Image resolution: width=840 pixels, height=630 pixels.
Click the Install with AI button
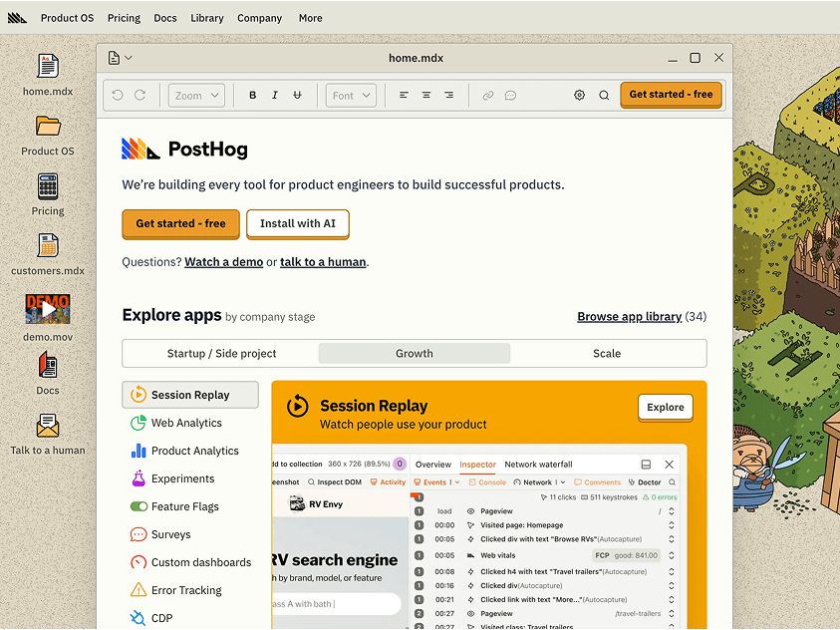(297, 223)
